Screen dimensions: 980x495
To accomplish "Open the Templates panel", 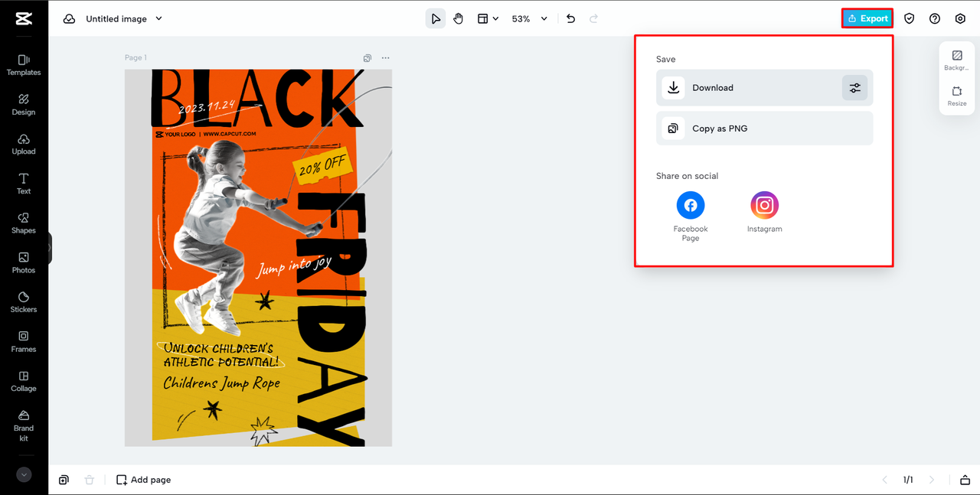I will coord(24,65).
